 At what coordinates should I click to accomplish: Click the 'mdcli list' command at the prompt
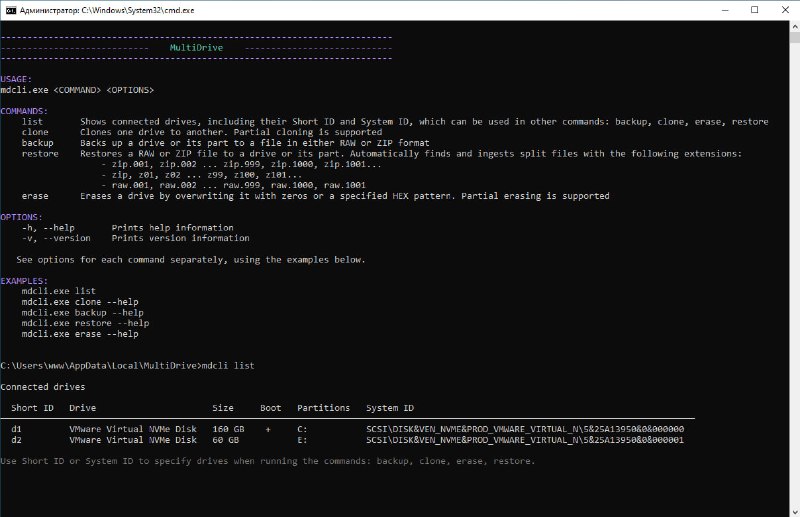tap(228, 365)
